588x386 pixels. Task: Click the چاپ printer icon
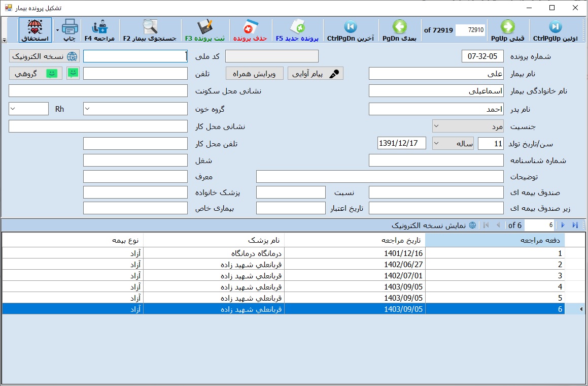click(69, 26)
